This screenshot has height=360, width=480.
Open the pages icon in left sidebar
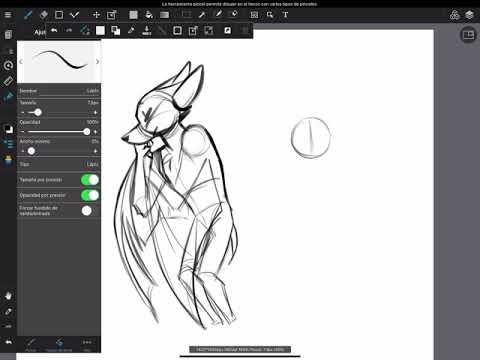(x=8, y=34)
